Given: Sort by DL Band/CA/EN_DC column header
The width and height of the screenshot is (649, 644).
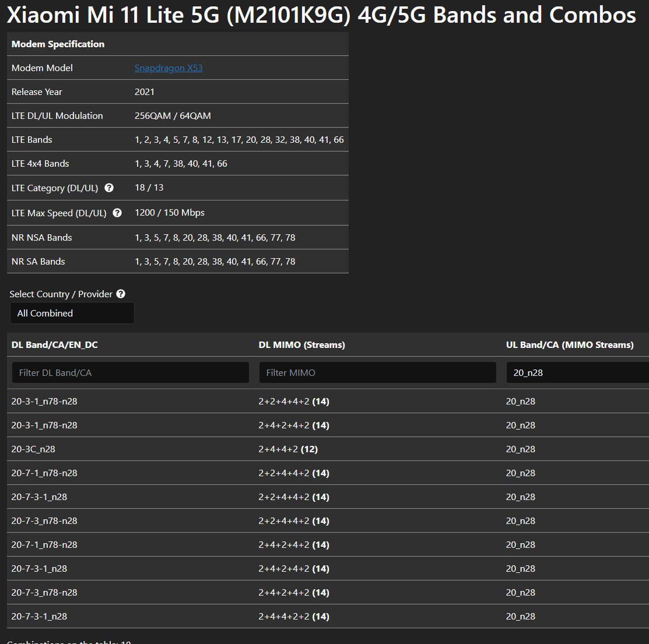Looking at the screenshot, I should pyautogui.click(x=55, y=345).
